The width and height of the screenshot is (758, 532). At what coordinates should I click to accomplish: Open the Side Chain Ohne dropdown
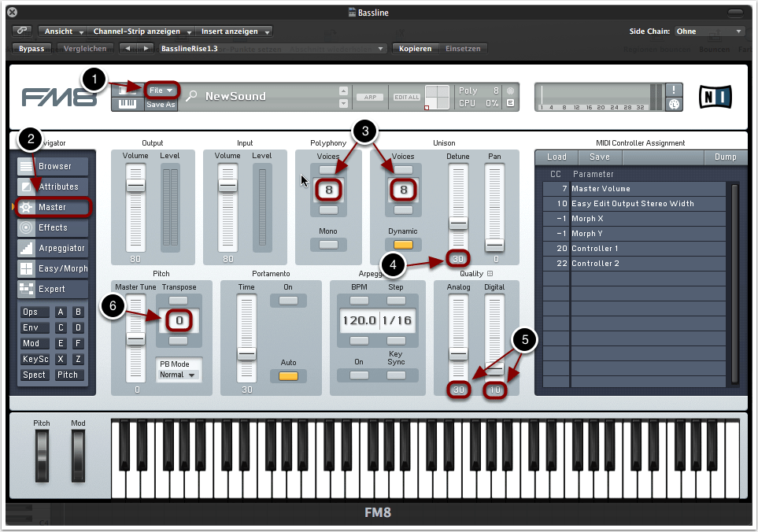pyautogui.click(x=708, y=31)
